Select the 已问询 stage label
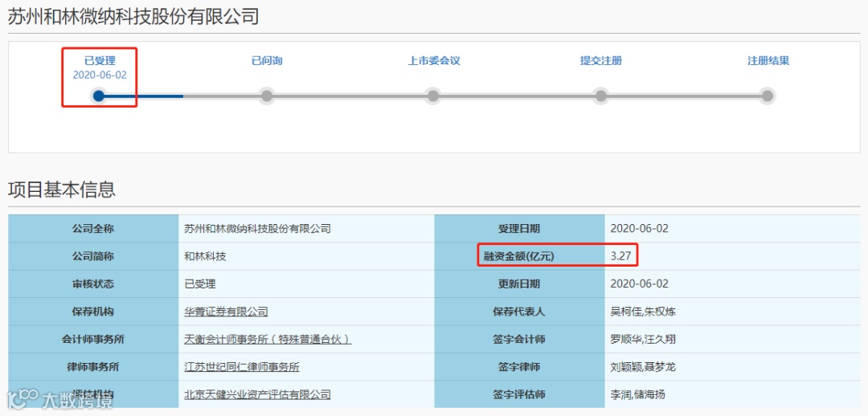Viewport: 868px width, 416px height. click(x=267, y=61)
